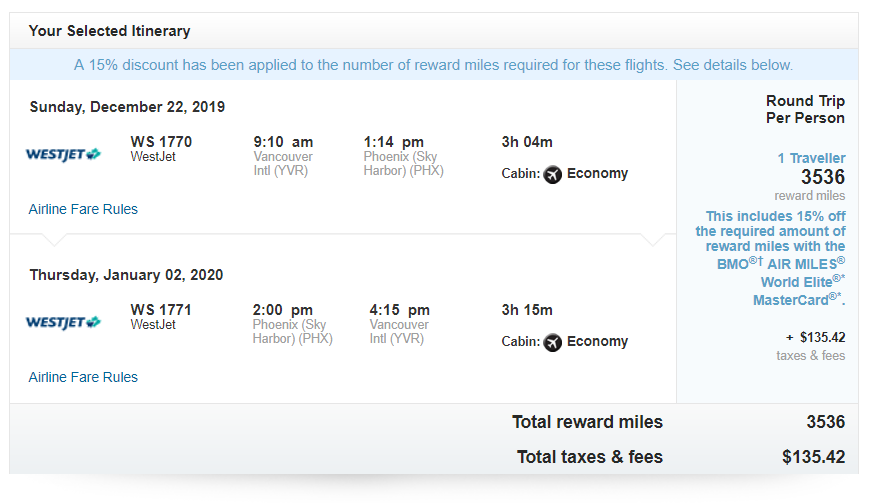The image size is (870, 503).
Task: Click the Total taxes & fees row label
Action: coord(589,457)
